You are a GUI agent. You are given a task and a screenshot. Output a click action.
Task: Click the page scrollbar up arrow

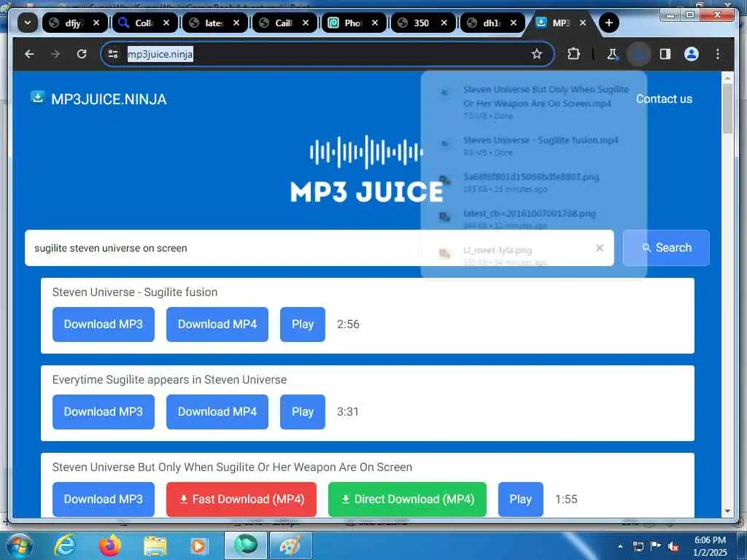click(x=727, y=77)
